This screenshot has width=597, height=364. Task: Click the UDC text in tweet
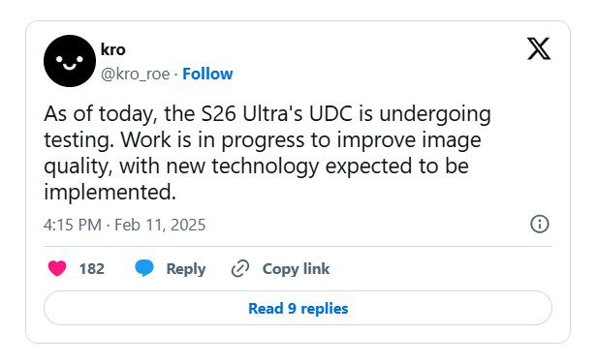click(330, 113)
